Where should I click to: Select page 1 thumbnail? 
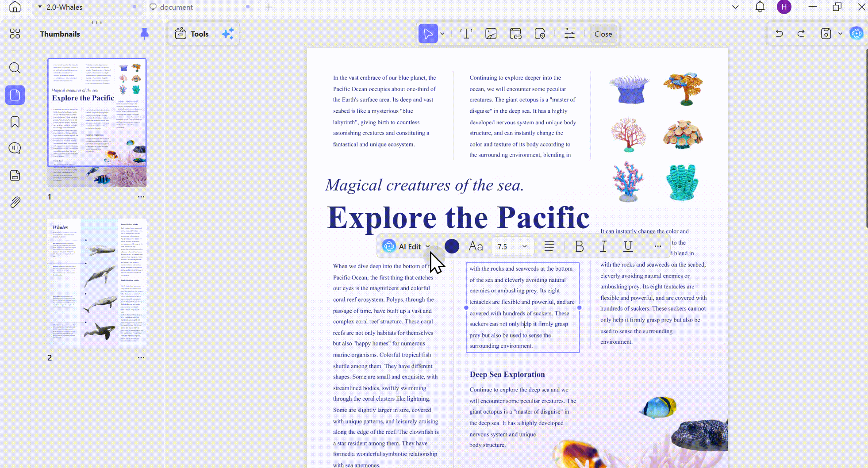point(97,123)
